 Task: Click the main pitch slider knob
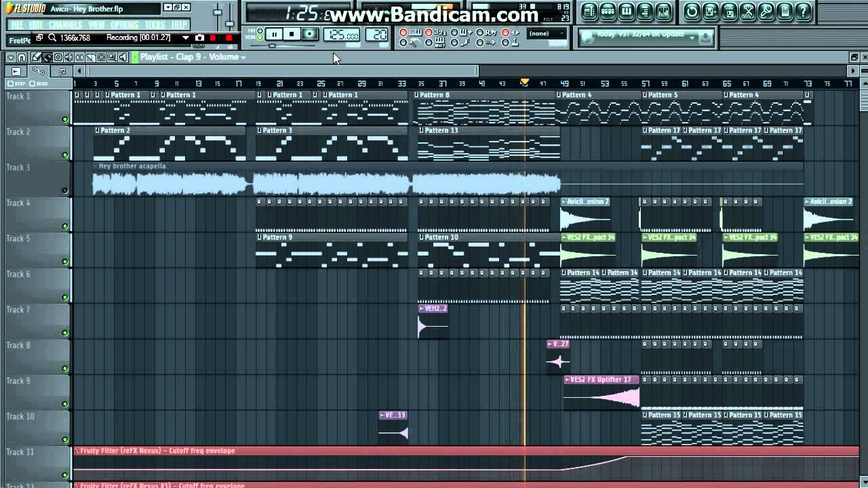[x=230, y=24]
